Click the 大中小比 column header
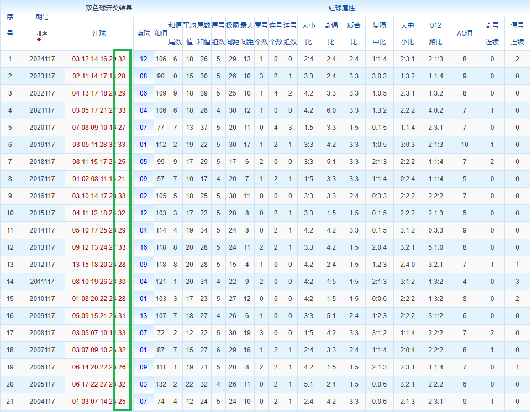The height and width of the screenshot is (412, 532). point(407,34)
